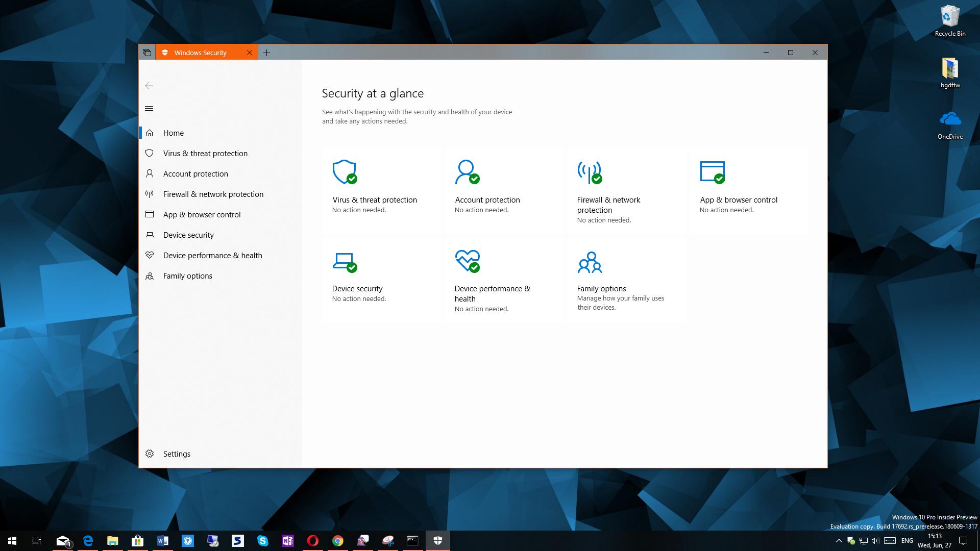
Task: Open the Virus & threat protection tile
Action: (x=381, y=191)
